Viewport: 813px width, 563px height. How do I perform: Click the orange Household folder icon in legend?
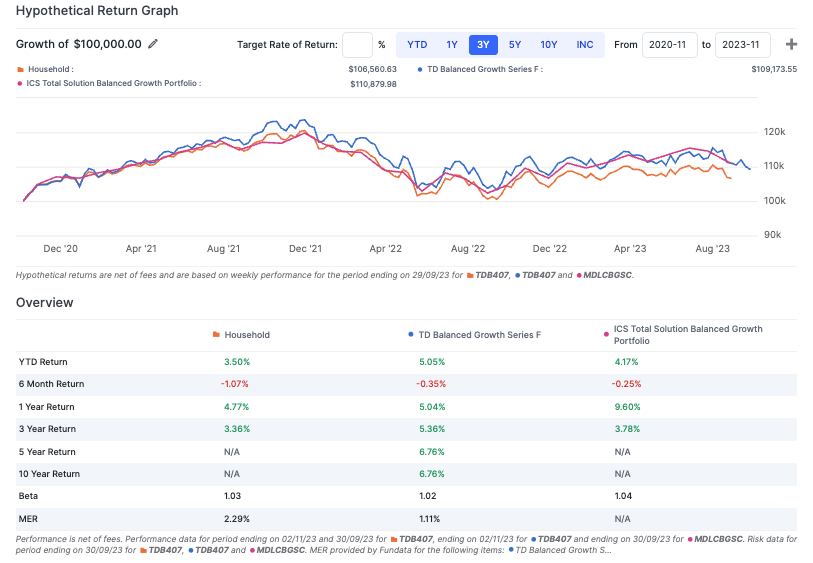(x=20, y=69)
